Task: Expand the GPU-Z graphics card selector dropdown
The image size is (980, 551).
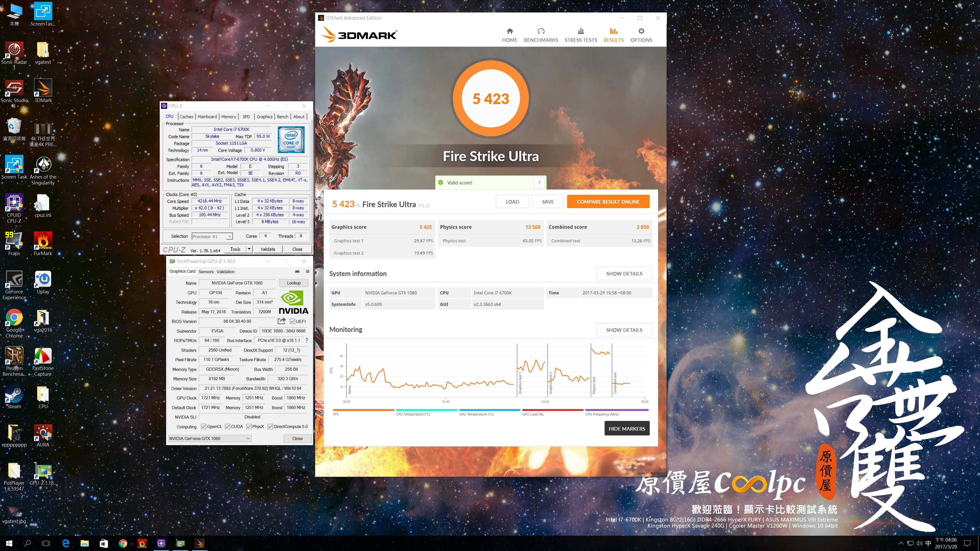Action: (x=248, y=439)
